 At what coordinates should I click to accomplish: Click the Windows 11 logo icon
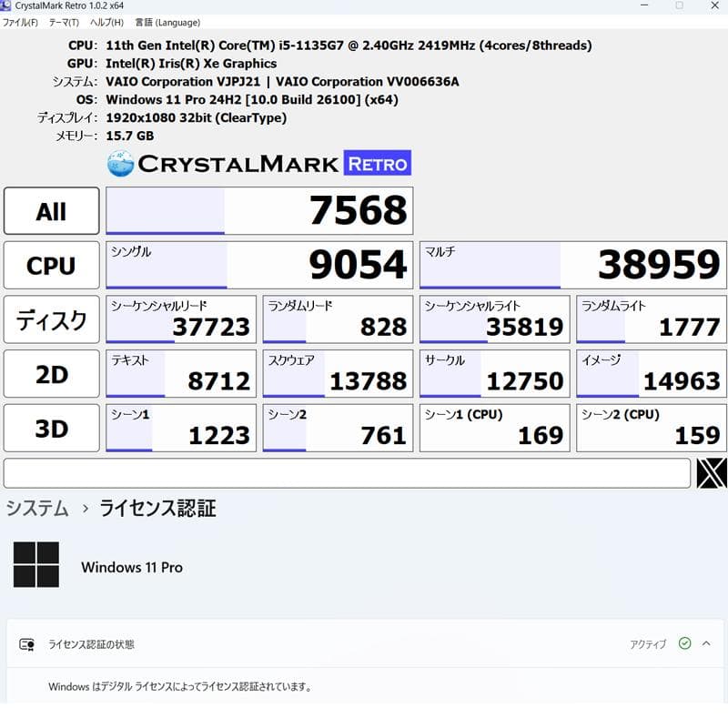[36, 564]
